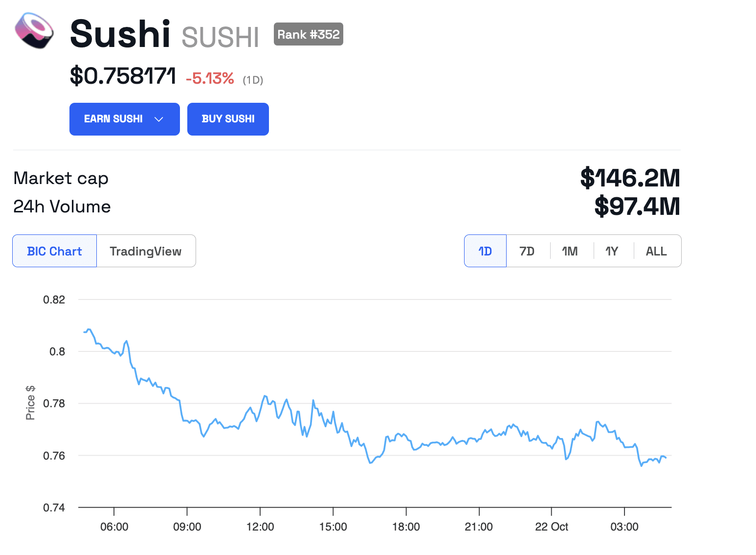The height and width of the screenshot is (555, 756).
Task: Switch to the TradingView chart tab
Action: [146, 251]
